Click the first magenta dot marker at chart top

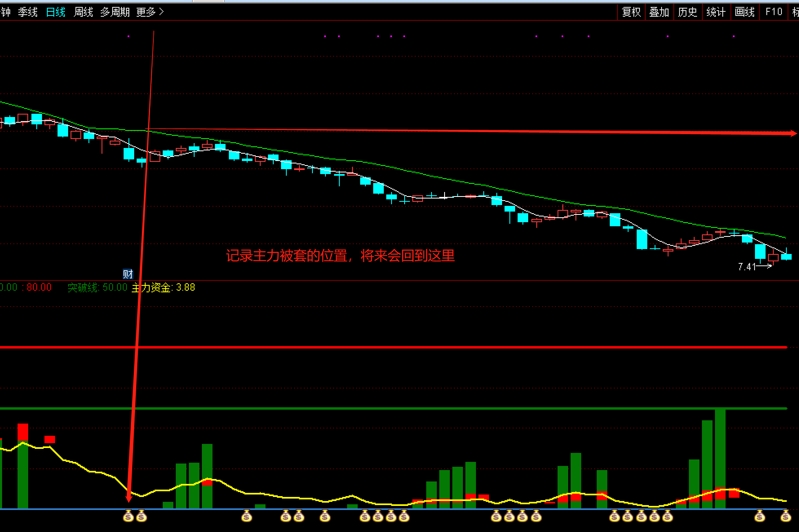tap(128, 36)
